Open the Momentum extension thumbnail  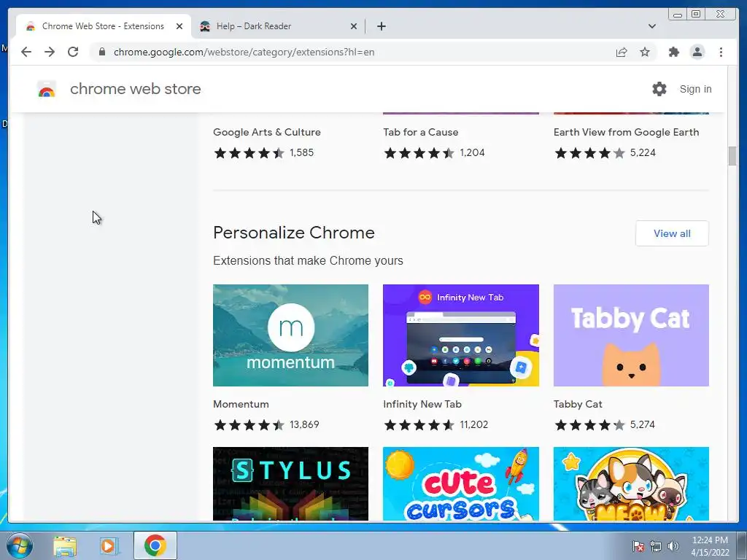point(290,335)
